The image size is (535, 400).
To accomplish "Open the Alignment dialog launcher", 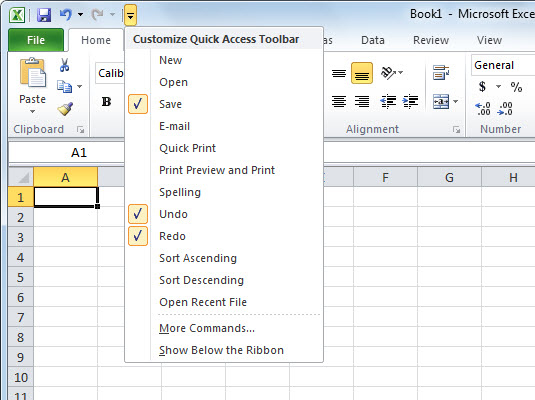I will click(x=456, y=129).
